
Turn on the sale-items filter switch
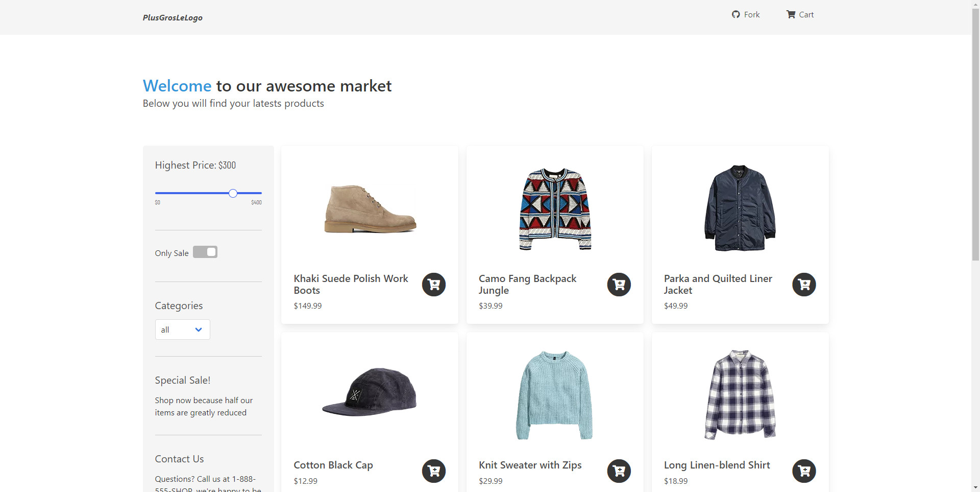205,252
